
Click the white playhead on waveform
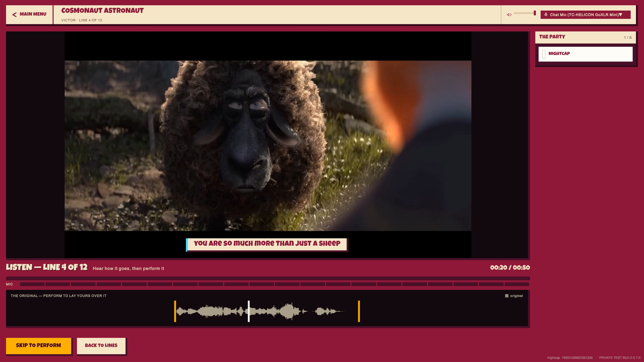[249, 311]
